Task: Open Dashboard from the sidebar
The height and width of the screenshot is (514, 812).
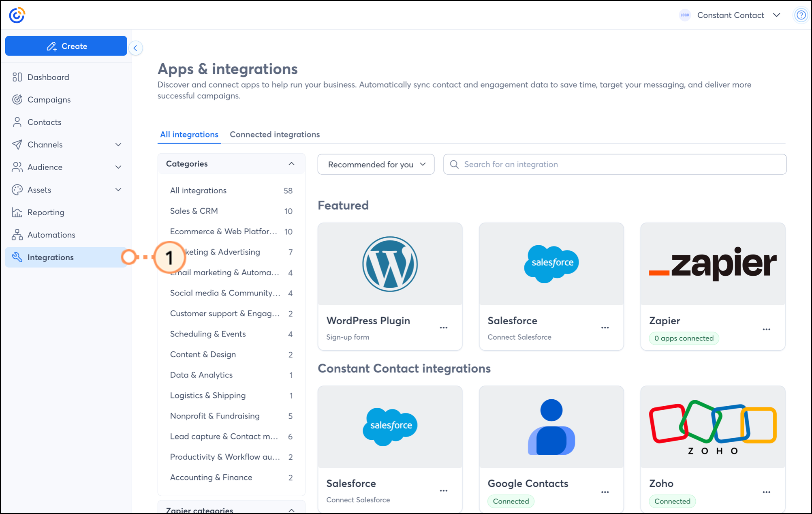Action: [x=48, y=77]
